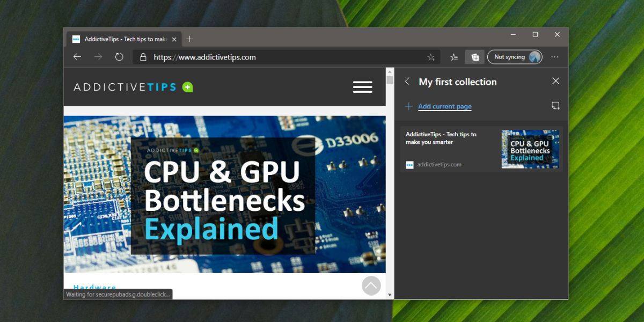Refresh the current page
The height and width of the screenshot is (322, 644).
click(119, 57)
